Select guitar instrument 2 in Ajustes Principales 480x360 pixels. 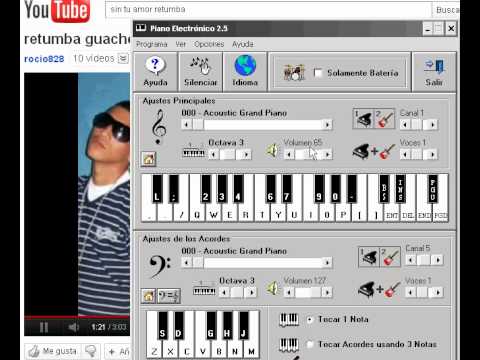(385, 118)
